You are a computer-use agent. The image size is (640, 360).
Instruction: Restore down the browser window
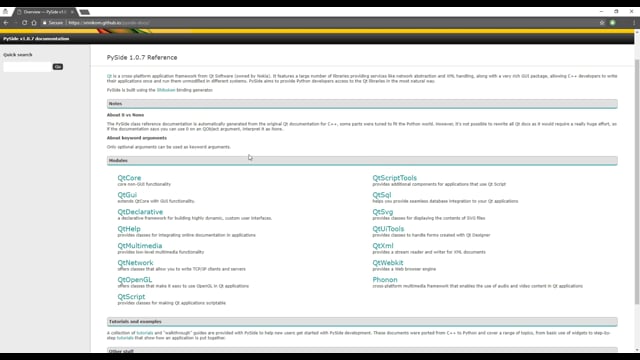pos(616,11)
